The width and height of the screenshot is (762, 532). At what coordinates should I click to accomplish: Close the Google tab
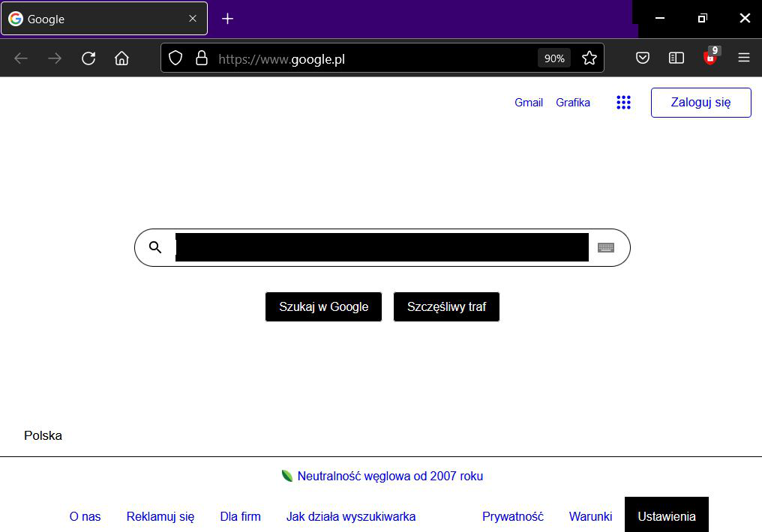(x=193, y=19)
